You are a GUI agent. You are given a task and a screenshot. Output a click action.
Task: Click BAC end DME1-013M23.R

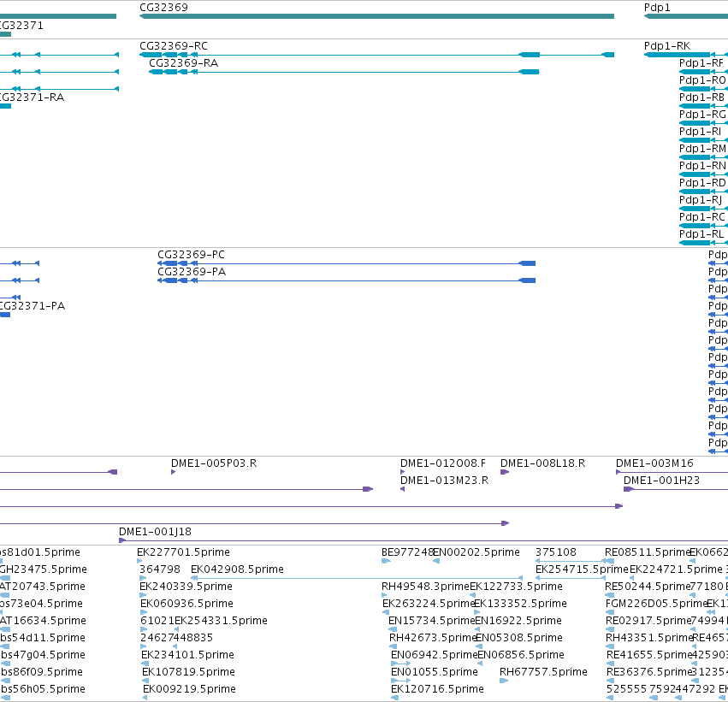(x=444, y=481)
